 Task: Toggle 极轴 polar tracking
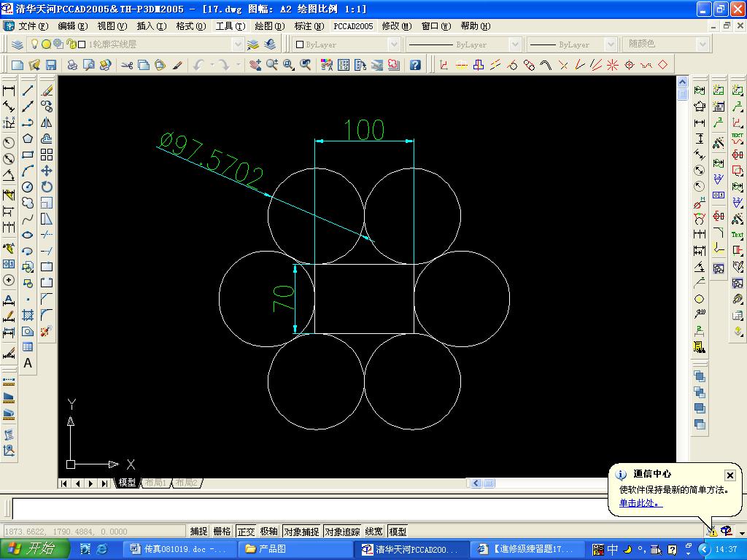click(x=268, y=532)
